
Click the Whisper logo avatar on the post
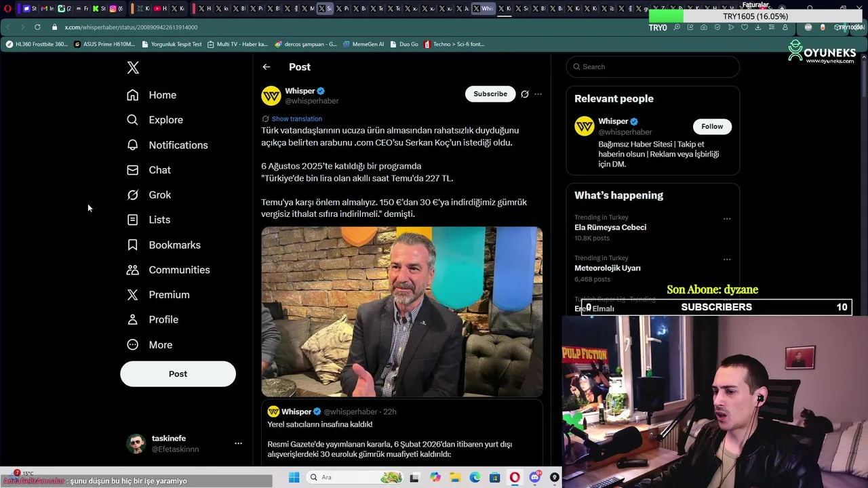click(x=271, y=96)
